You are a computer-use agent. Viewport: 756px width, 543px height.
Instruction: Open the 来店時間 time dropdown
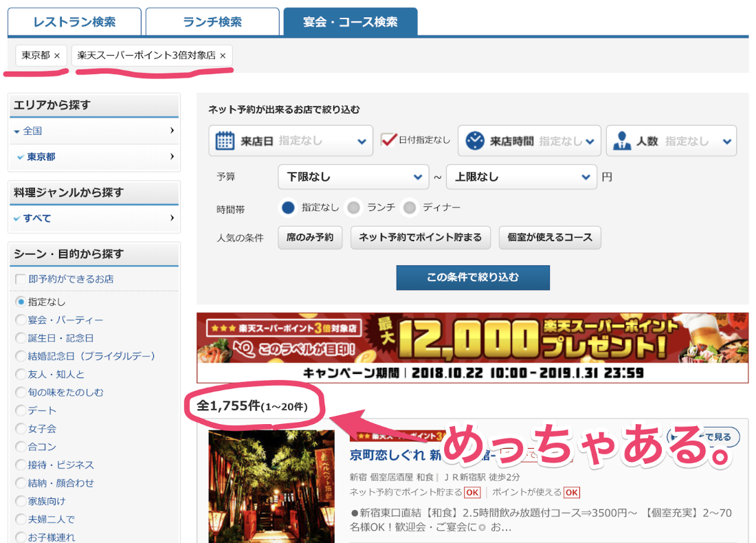click(x=529, y=141)
